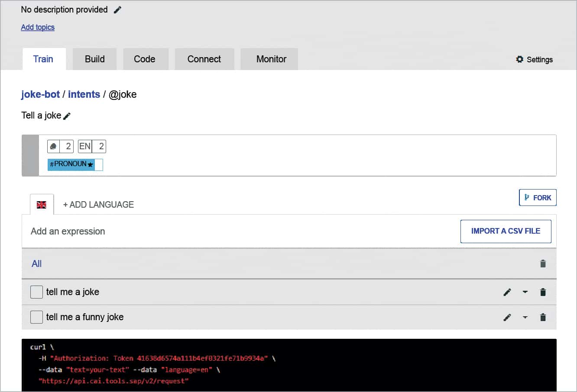Tick the checkbox next to "tell me a funny joke"

(36, 317)
